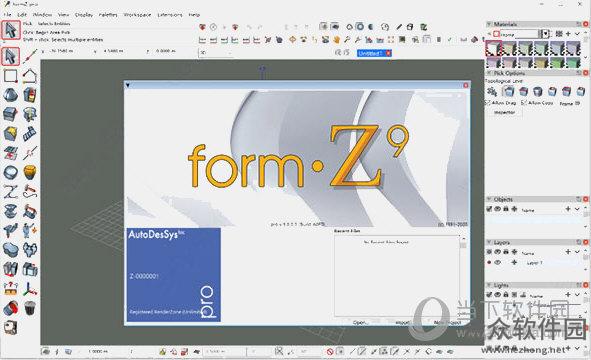Collapse the Objects palette

pos(489,199)
